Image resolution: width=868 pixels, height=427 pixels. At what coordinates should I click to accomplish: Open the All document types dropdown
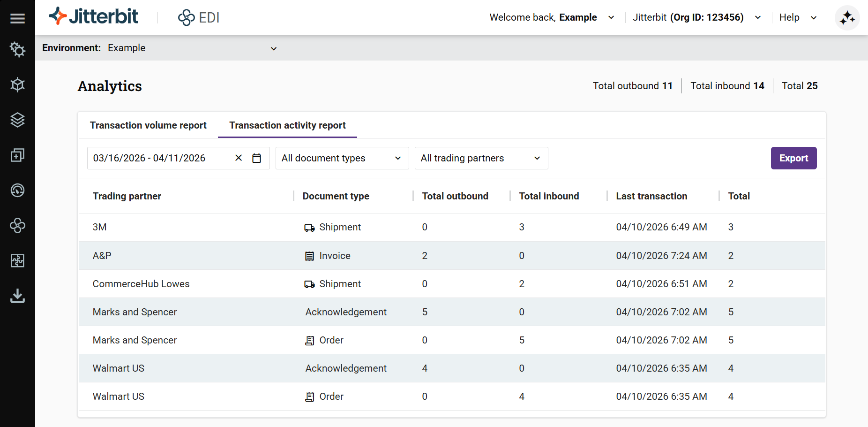tap(342, 158)
